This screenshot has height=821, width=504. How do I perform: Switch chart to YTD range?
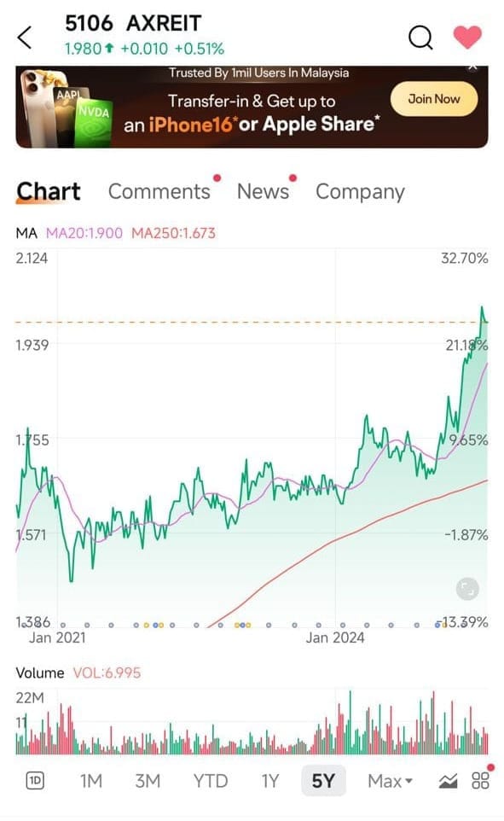coord(211,781)
